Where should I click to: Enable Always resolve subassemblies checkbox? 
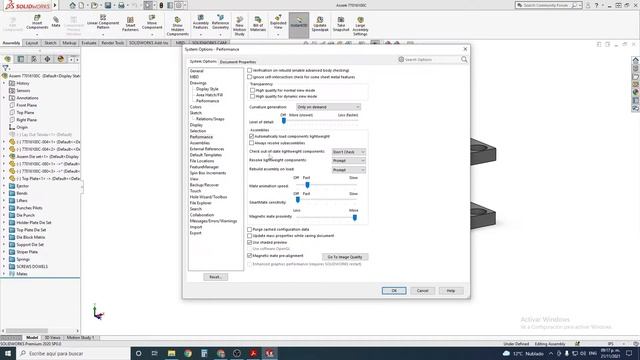251,143
